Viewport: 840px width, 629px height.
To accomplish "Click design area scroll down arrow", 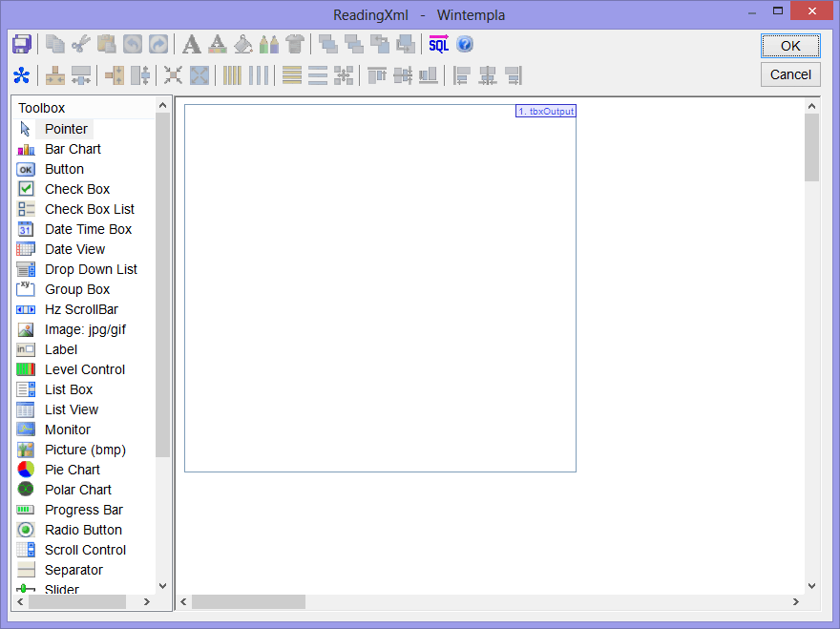I will [x=811, y=586].
